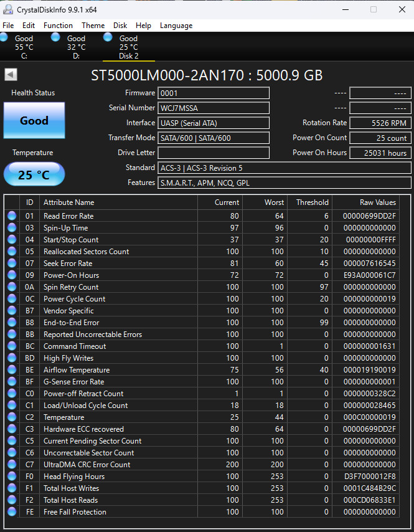
Task: Click status orb for Reallocated Sectors Count
Action: tap(12, 252)
